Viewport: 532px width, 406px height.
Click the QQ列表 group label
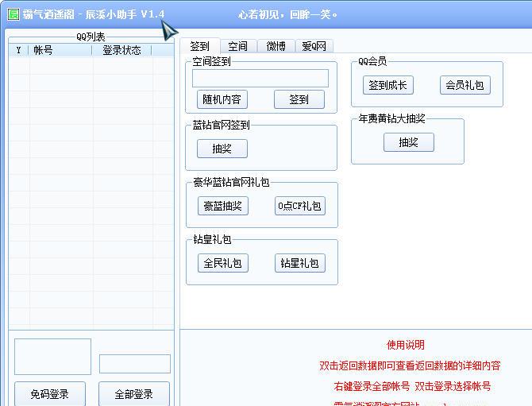(91, 37)
